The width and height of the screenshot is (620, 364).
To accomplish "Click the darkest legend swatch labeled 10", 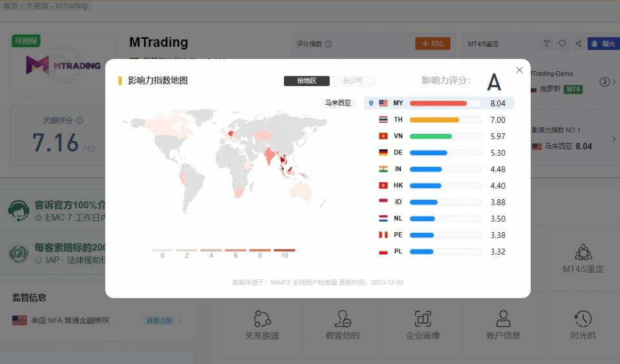I will [x=284, y=250].
